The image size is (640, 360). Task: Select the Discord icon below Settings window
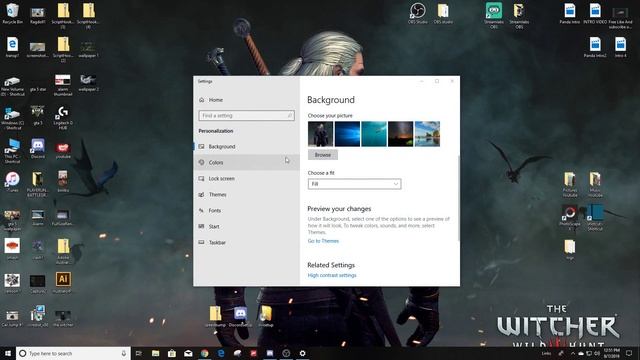click(240, 317)
